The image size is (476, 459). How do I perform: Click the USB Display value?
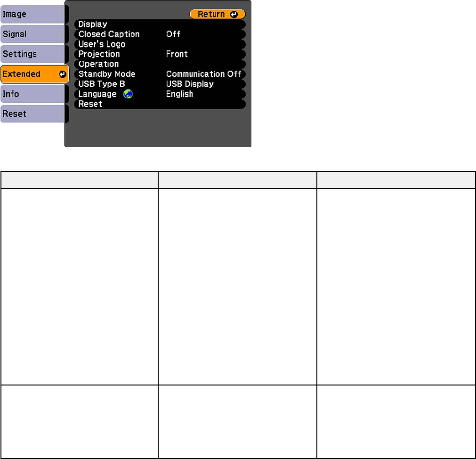pyautogui.click(x=190, y=84)
